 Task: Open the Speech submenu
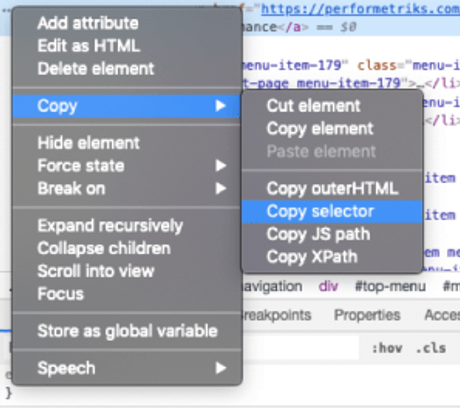(127, 368)
